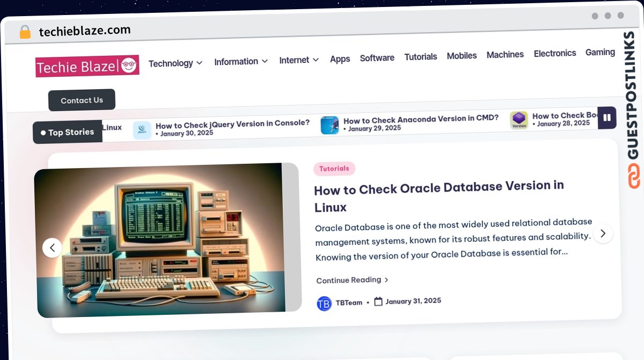
Task: Open the Software section in the navbar
Action: [x=377, y=57]
